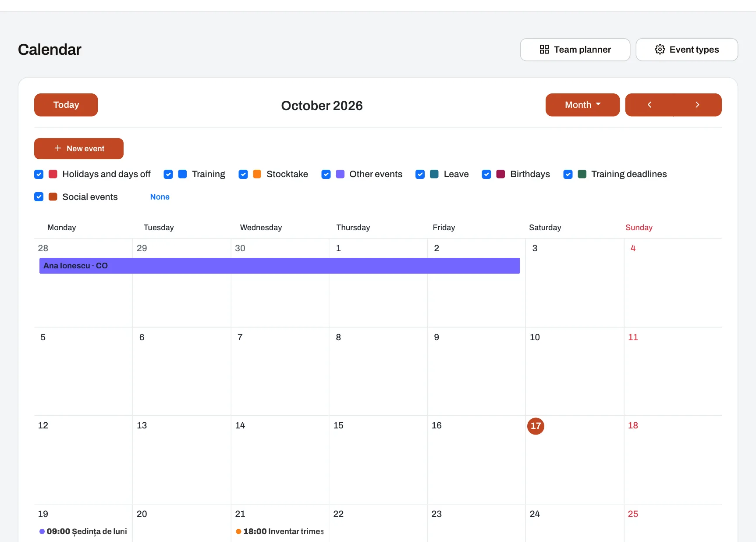Disable the Other events filter
This screenshot has height=542, width=756.
(326, 174)
